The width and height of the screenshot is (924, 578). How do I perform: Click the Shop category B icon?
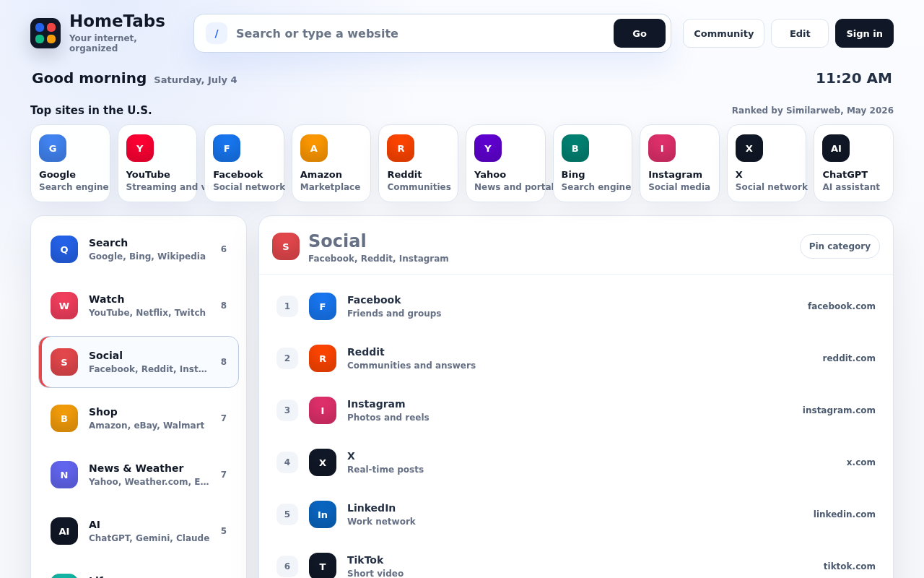(x=64, y=418)
